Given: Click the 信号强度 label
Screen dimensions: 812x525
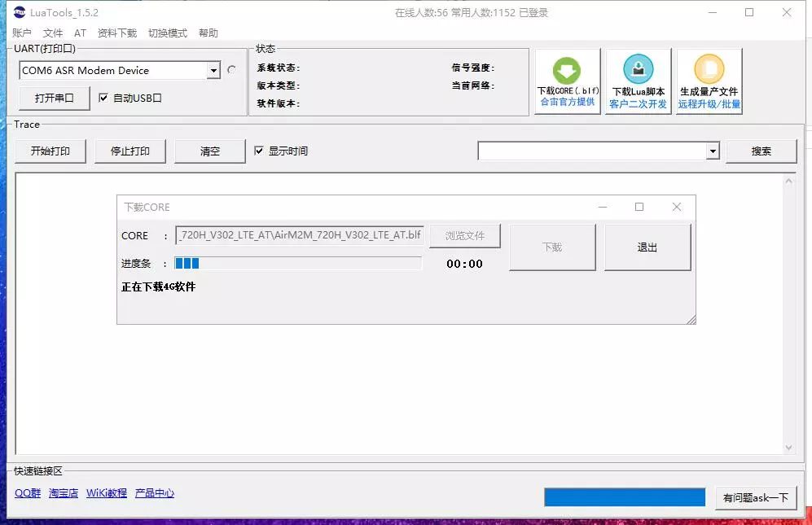Looking at the screenshot, I should (473, 68).
